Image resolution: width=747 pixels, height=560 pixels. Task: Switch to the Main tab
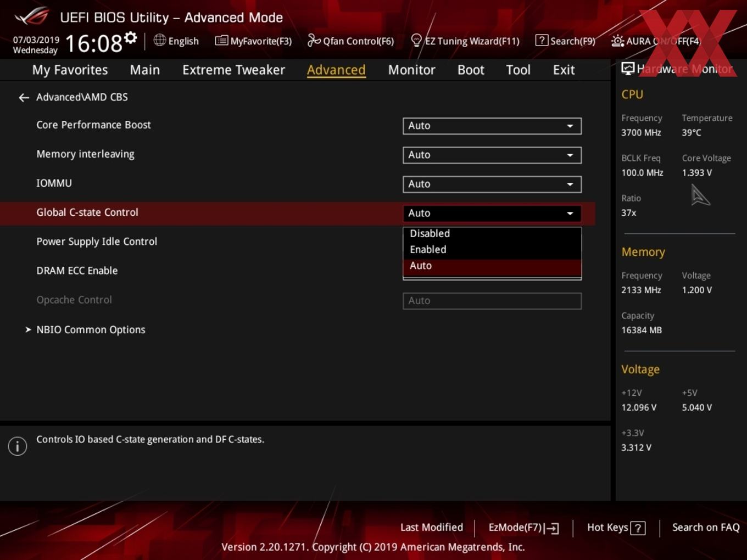point(145,70)
